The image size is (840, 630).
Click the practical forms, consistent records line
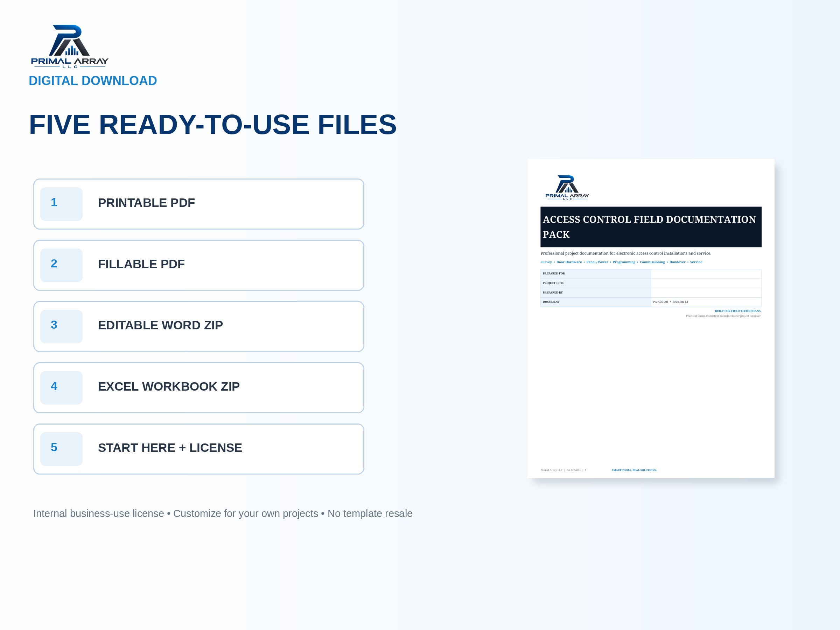click(723, 316)
